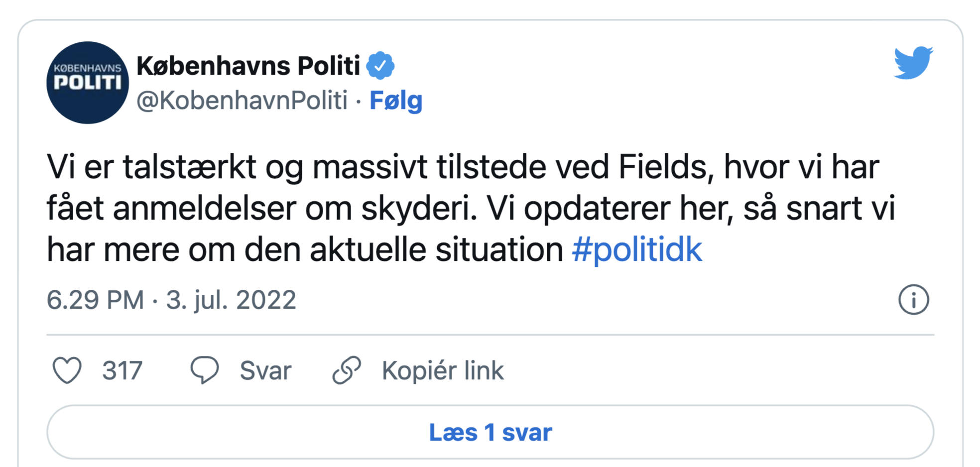Select the Kopiér link text
The image size is (980, 467).
tap(443, 371)
